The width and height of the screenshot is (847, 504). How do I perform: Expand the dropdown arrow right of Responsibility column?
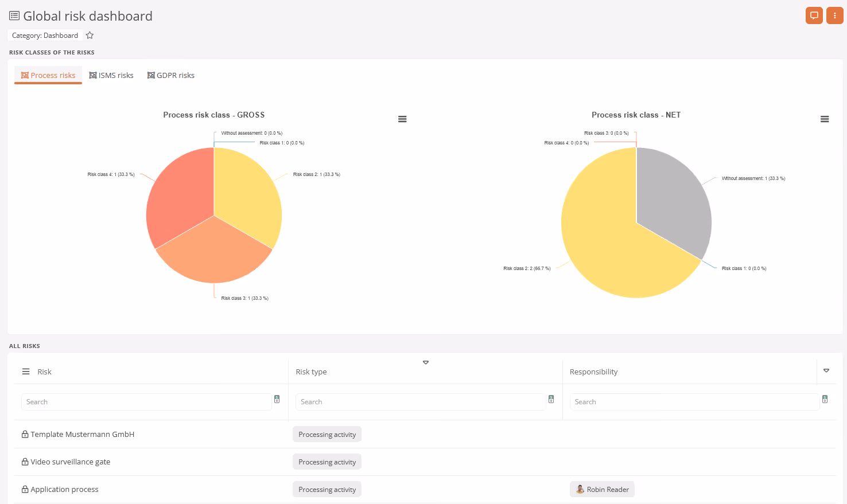(826, 371)
